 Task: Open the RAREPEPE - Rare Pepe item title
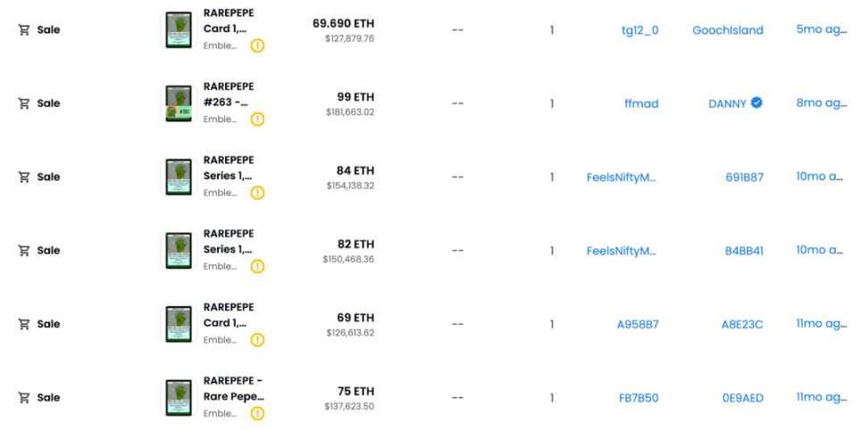pyautogui.click(x=233, y=388)
